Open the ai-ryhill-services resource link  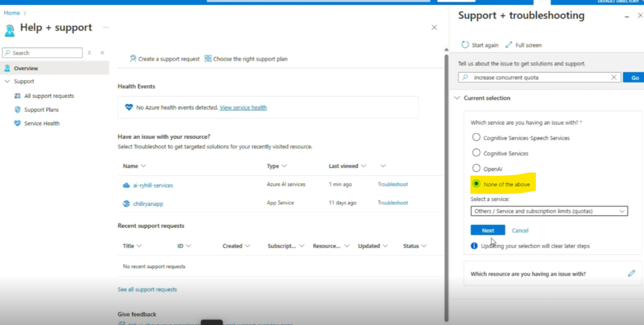pos(153,185)
